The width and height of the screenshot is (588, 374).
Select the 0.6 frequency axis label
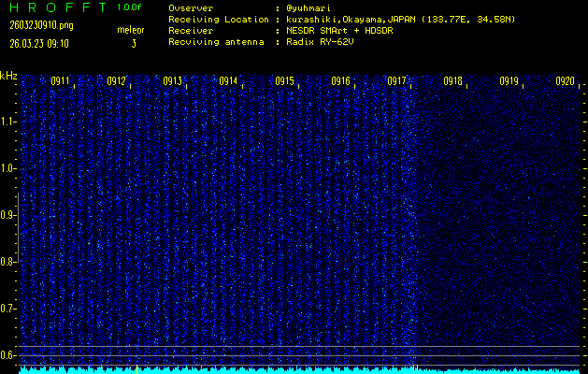pos(8,354)
